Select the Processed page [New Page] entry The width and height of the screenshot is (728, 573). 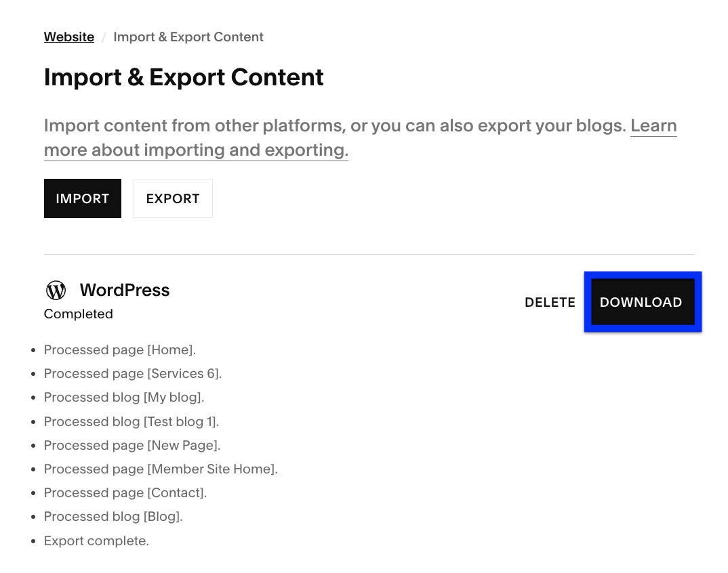132,445
